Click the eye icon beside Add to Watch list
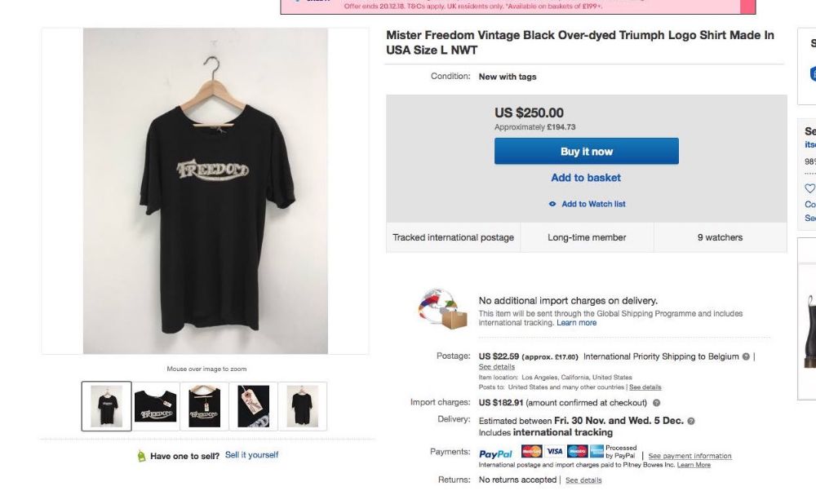 click(552, 204)
